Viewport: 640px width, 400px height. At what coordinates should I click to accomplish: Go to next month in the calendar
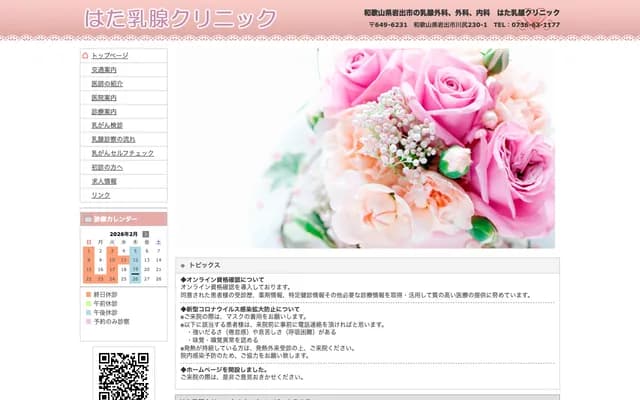pos(145,234)
